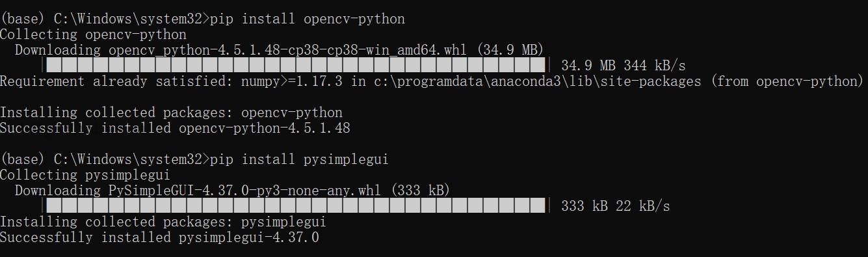The image size is (868, 257).
Task: Click 'Successfully installed opencv-python-4.5.1.48' line
Action: click(x=175, y=128)
